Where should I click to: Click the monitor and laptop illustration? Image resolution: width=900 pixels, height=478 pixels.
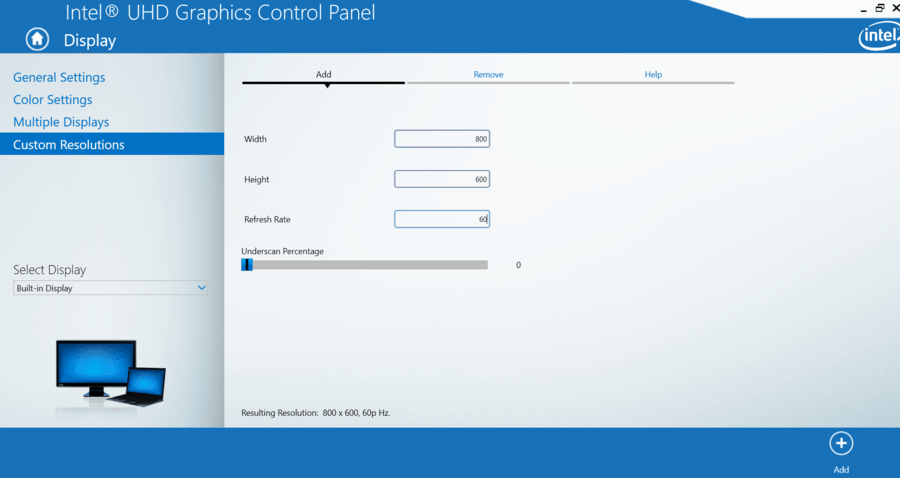coord(111,374)
